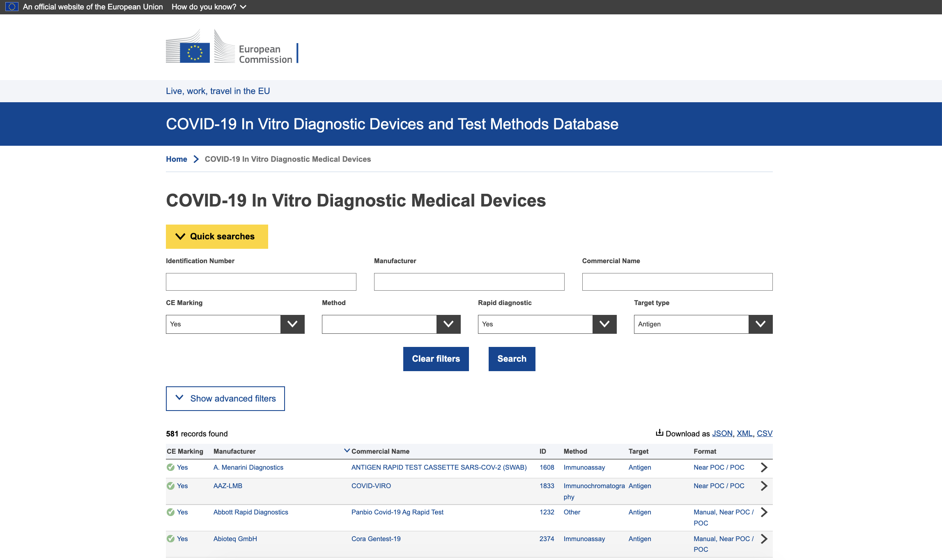Open details arrow for Abioteq GmbH row
This screenshot has height=560, width=942.
(764, 539)
